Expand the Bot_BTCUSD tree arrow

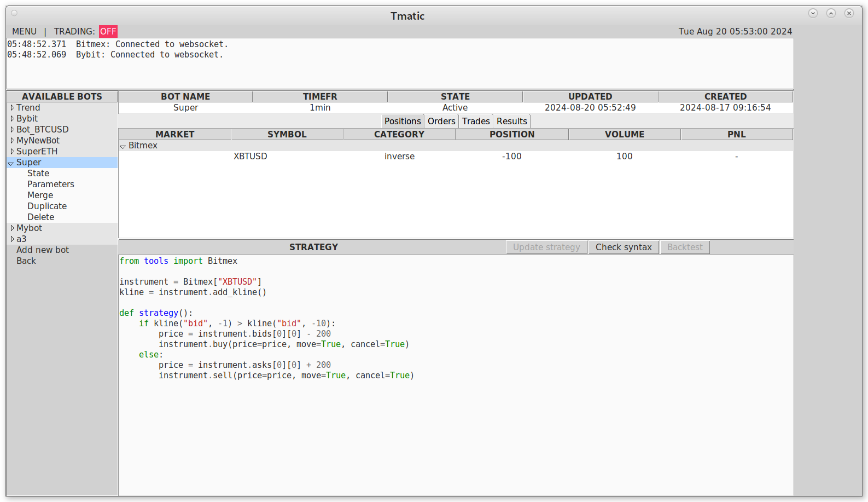12,130
